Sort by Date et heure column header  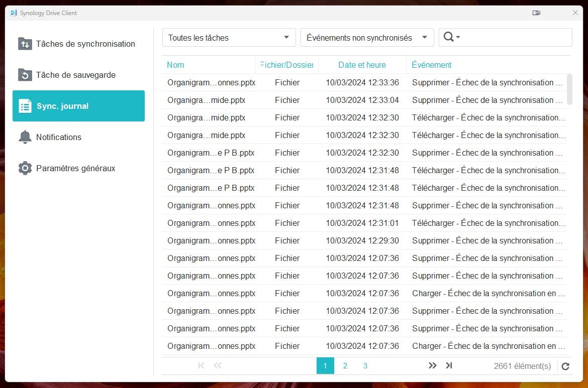pos(362,65)
